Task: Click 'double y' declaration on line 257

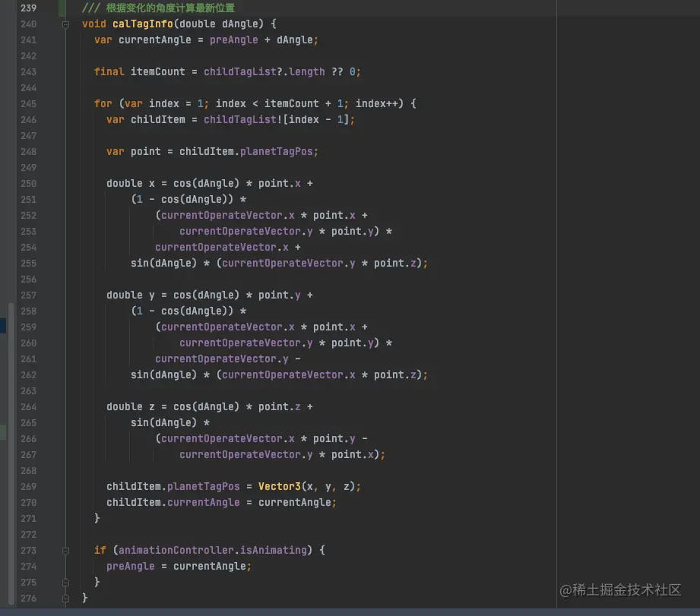Action: pos(131,295)
